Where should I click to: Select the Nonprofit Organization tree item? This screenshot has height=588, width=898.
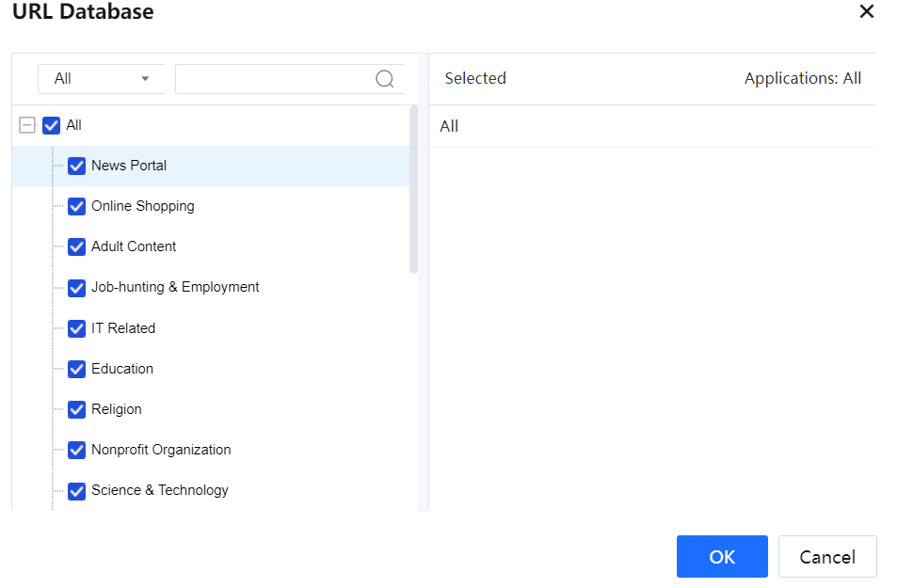coord(161,450)
